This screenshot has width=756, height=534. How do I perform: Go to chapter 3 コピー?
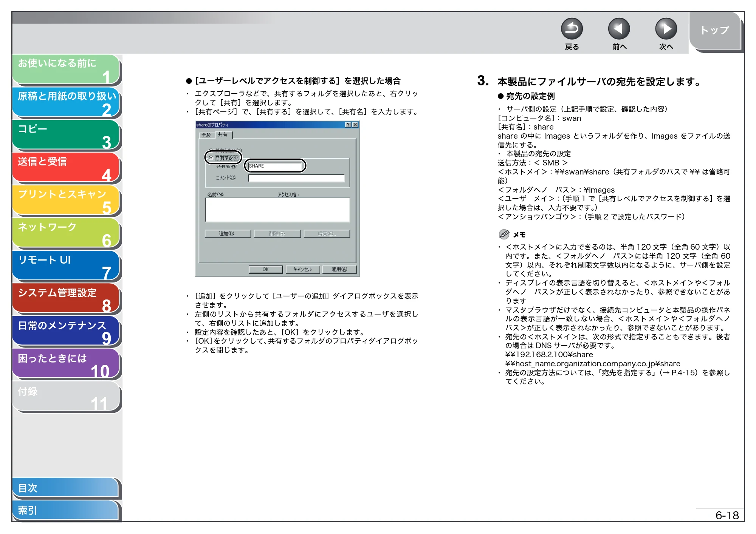[x=66, y=135]
